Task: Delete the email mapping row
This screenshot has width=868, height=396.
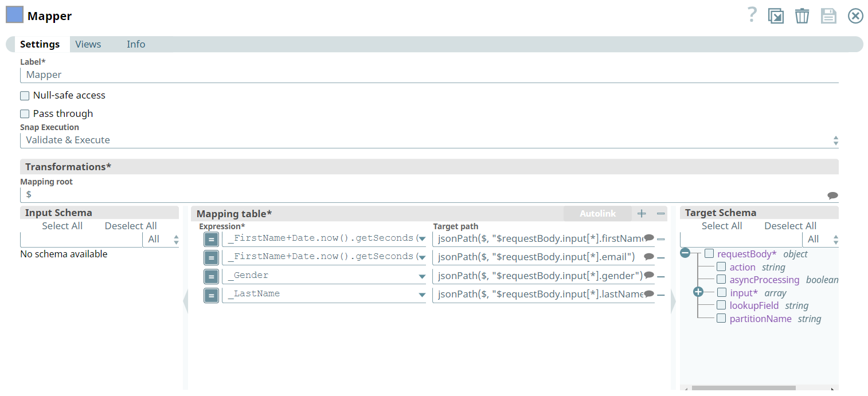Action: coord(661,258)
